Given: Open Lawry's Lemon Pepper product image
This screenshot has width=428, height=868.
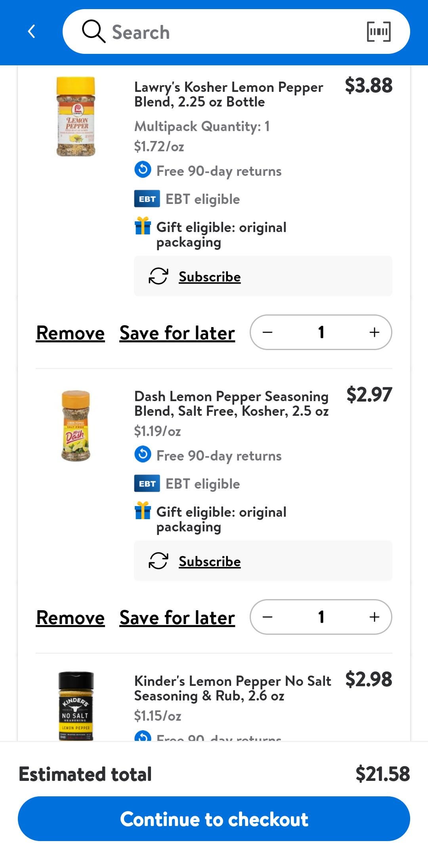Looking at the screenshot, I should (x=76, y=116).
